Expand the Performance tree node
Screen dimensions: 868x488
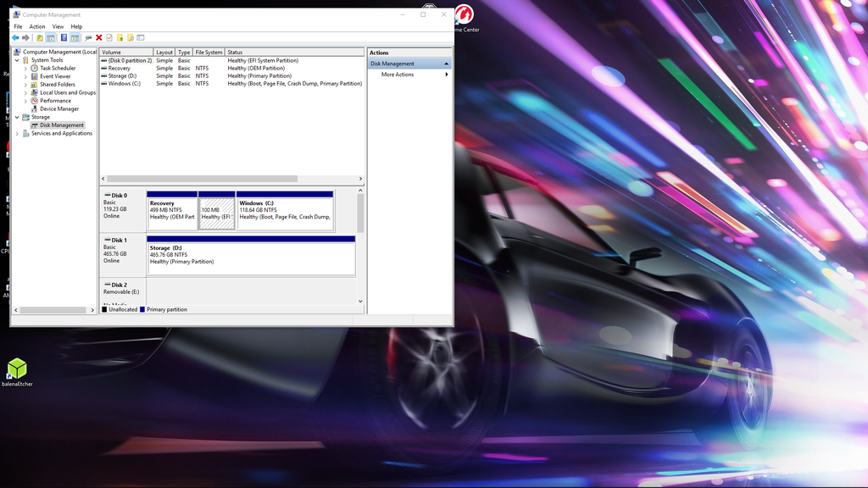tap(25, 101)
